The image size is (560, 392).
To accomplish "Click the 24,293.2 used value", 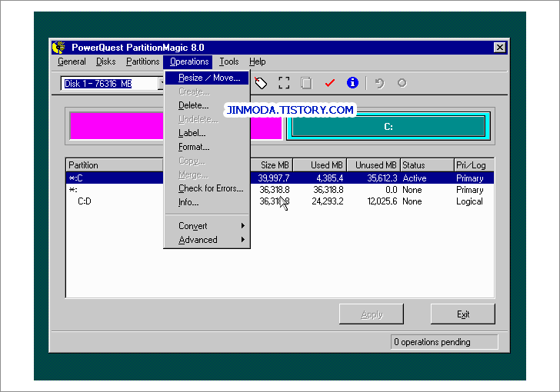I will 328,201.
